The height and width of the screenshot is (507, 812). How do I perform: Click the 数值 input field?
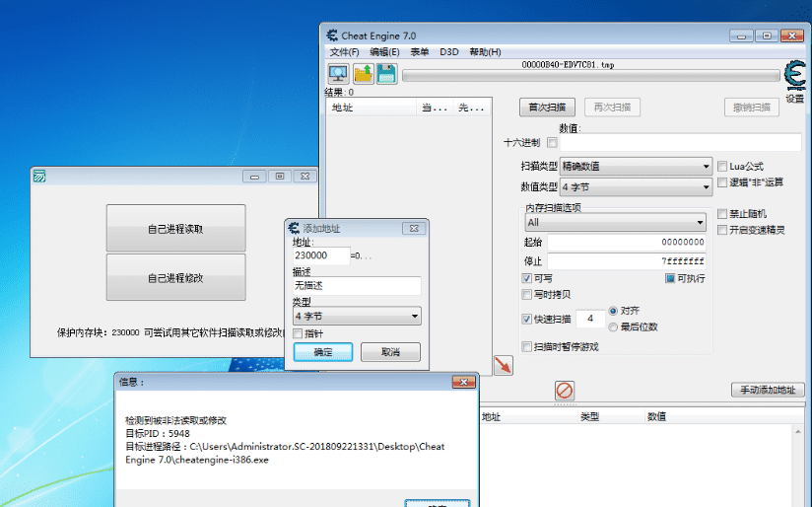pos(681,142)
